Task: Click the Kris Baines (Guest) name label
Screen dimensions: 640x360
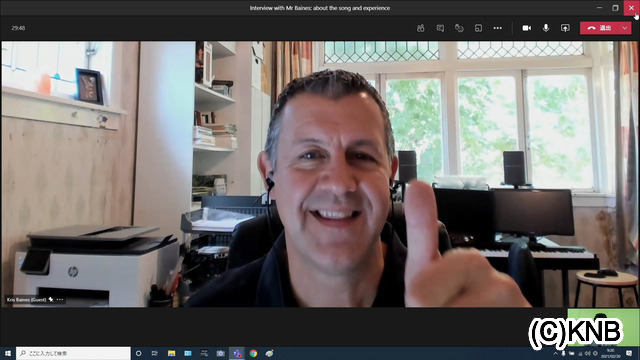Action: tap(27, 300)
